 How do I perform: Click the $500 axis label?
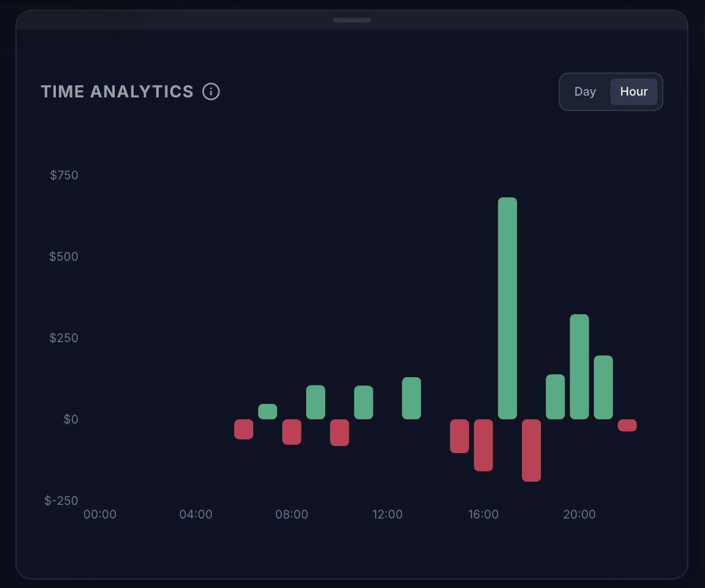64,257
